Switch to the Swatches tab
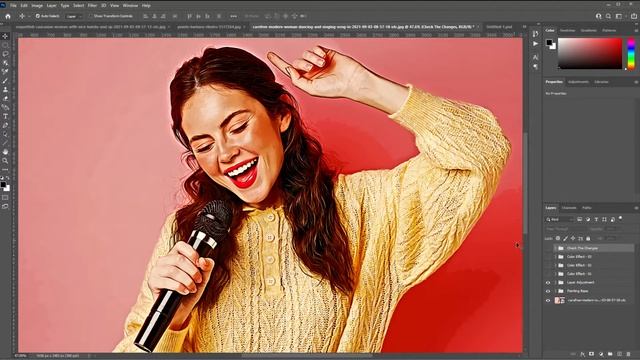 [567, 31]
